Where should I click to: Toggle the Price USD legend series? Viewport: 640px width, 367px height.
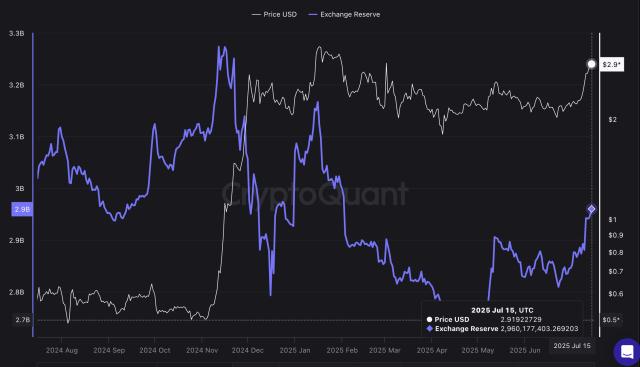point(274,14)
